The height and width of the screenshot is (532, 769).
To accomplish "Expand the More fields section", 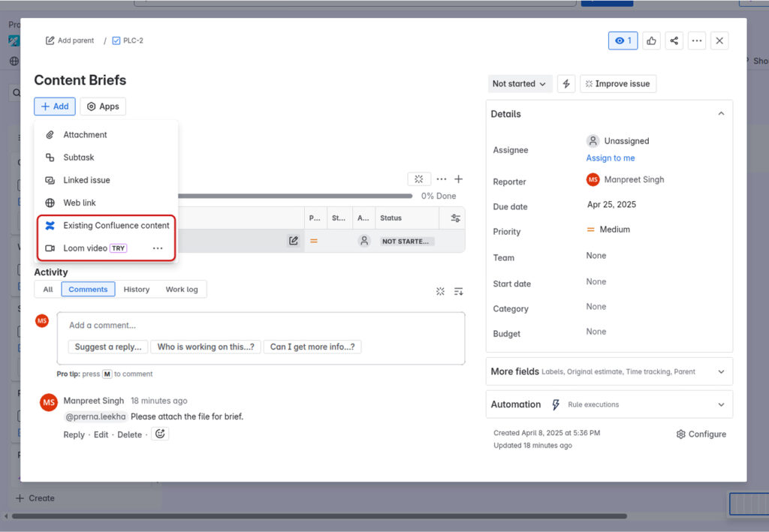I will [x=609, y=372].
